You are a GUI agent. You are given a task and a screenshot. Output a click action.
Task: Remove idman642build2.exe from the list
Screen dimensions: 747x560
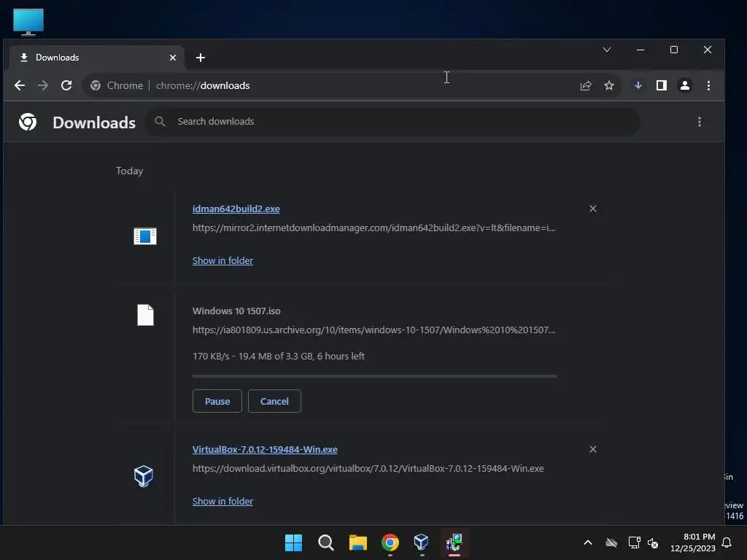pyautogui.click(x=592, y=209)
